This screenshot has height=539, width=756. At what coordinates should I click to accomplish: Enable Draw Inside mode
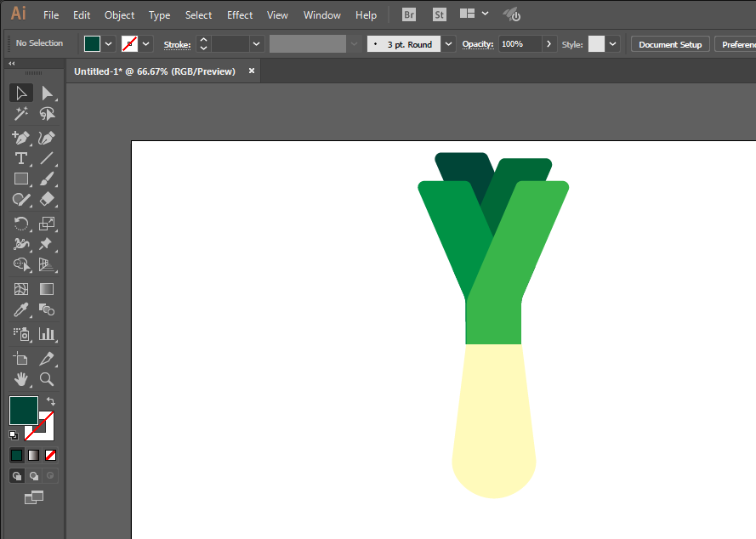51,476
